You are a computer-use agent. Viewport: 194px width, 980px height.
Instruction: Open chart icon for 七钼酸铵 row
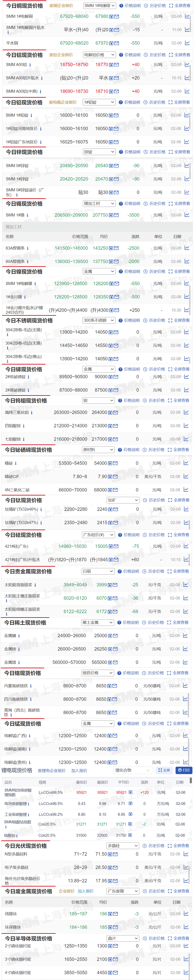tap(186, 439)
